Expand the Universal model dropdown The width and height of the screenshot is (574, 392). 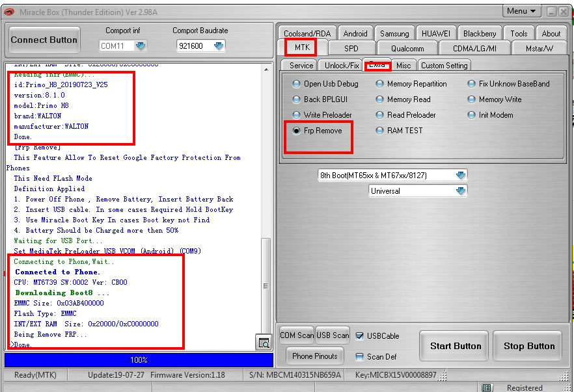(461, 191)
